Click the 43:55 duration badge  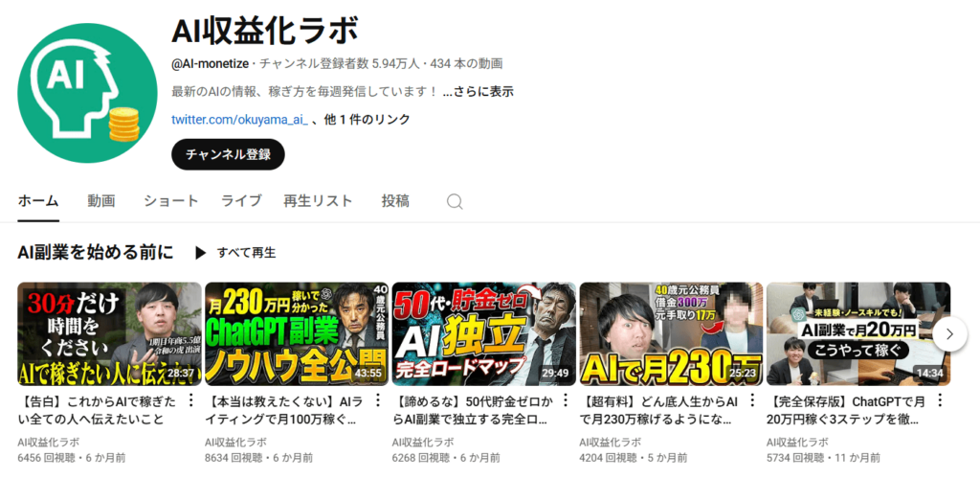coord(368,374)
